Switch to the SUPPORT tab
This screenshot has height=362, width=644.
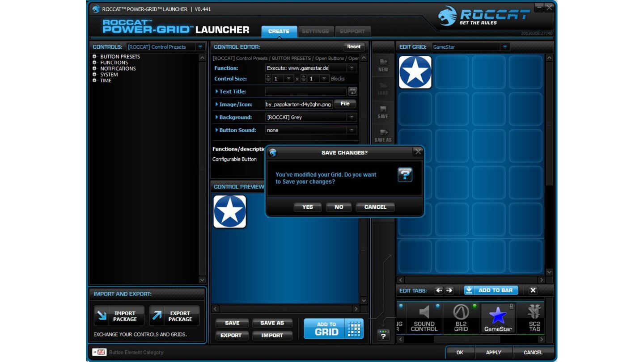(x=352, y=31)
